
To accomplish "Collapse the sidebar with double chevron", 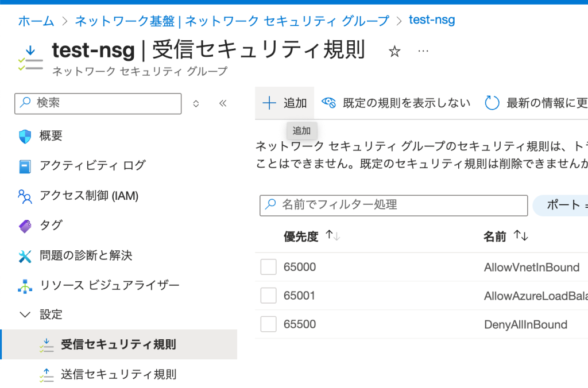I will coord(223,103).
